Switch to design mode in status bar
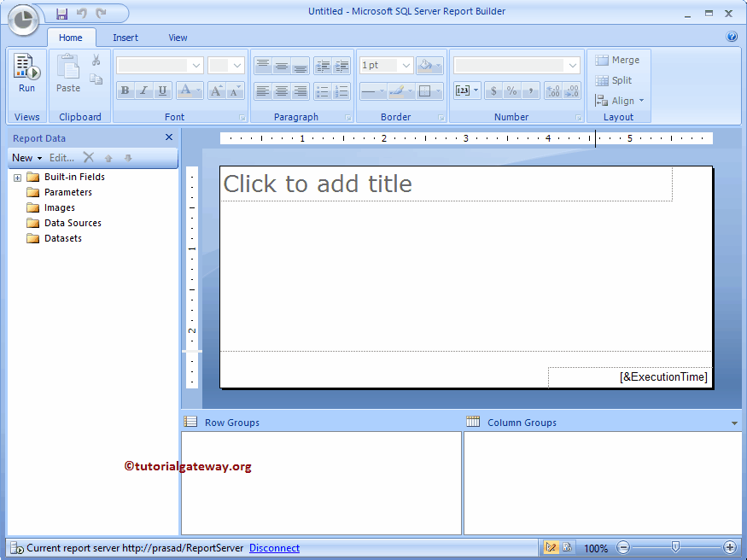Image resolution: width=747 pixels, height=560 pixels. pyautogui.click(x=551, y=547)
